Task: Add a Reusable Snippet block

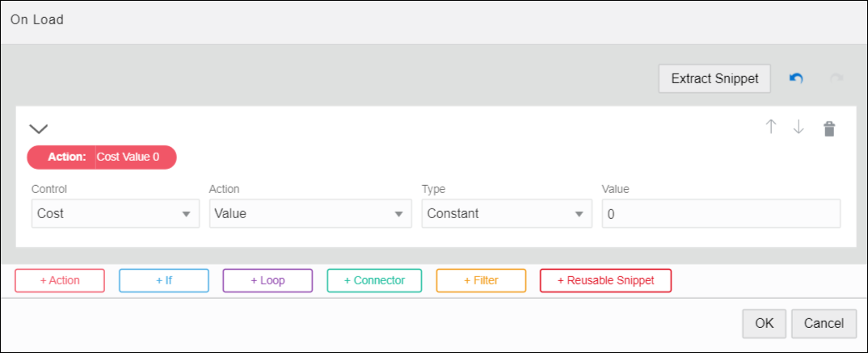Action: (x=605, y=280)
